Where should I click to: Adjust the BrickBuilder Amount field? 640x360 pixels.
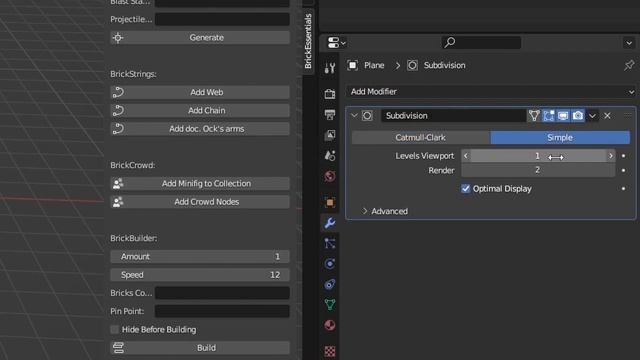pyautogui.click(x=200, y=257)
